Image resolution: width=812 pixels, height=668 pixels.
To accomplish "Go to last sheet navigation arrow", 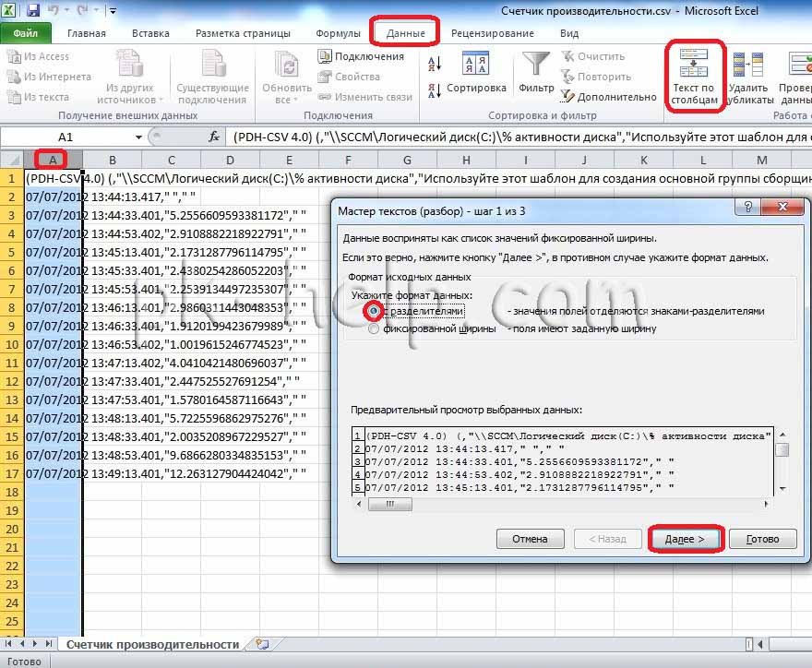I will [49, 644].
